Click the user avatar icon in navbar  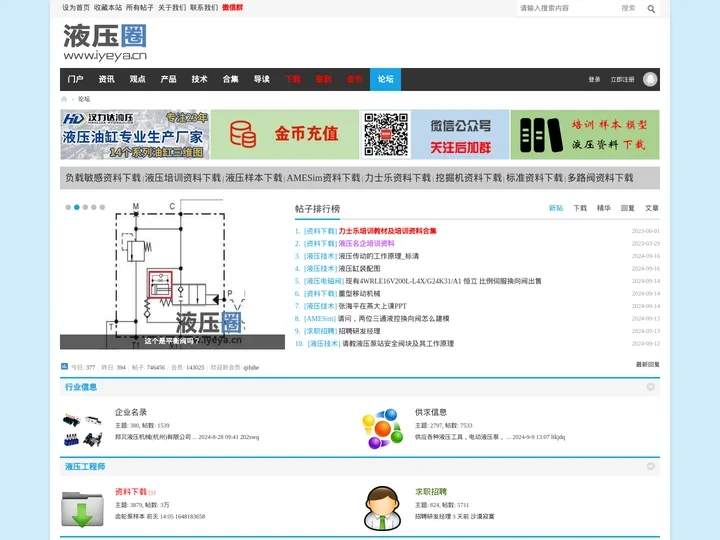(x=650, y=79)
